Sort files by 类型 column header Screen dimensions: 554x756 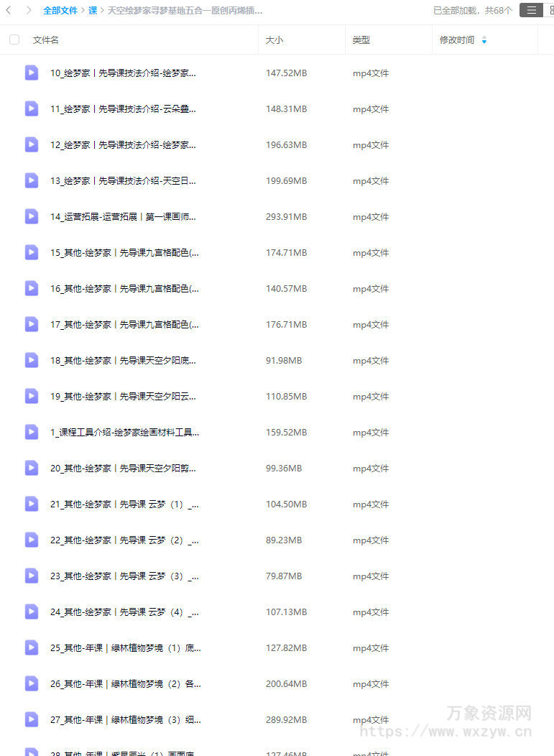point(361,40)
